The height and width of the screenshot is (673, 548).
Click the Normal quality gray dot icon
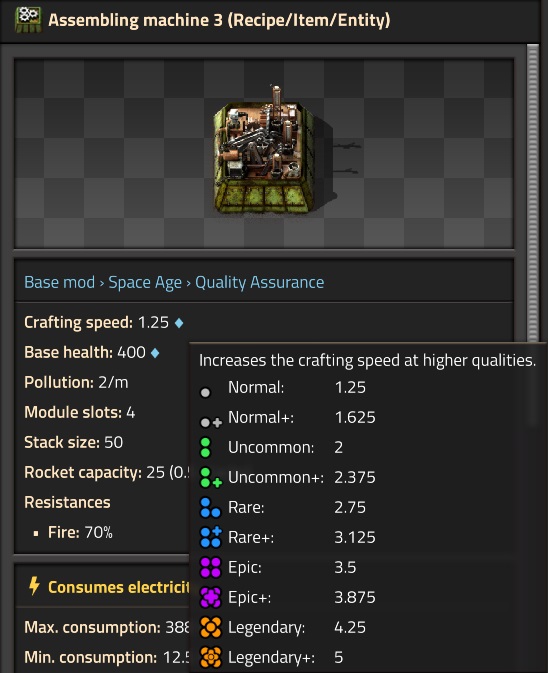point(206,392)
